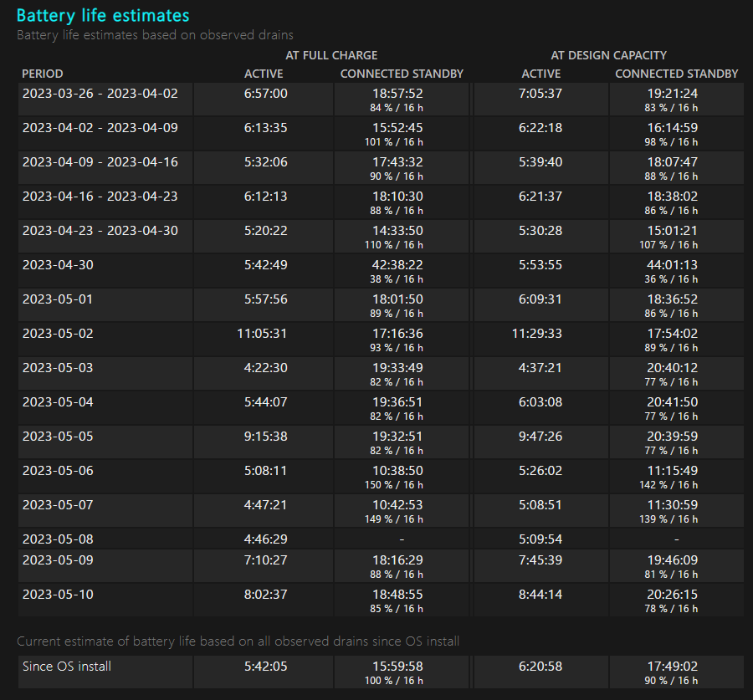Click the PERIOD column header
The width and height of the screenshot is (753, 700).
tap(43, 74)
